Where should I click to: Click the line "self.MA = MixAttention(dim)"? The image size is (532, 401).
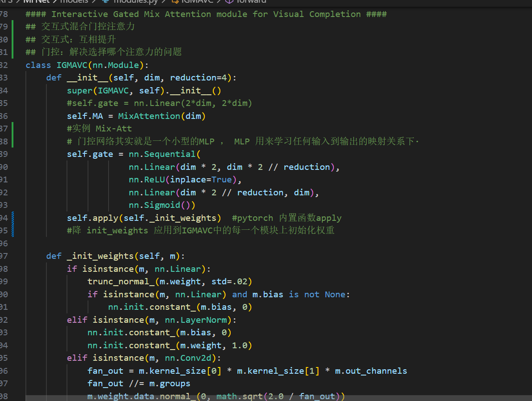136,116
